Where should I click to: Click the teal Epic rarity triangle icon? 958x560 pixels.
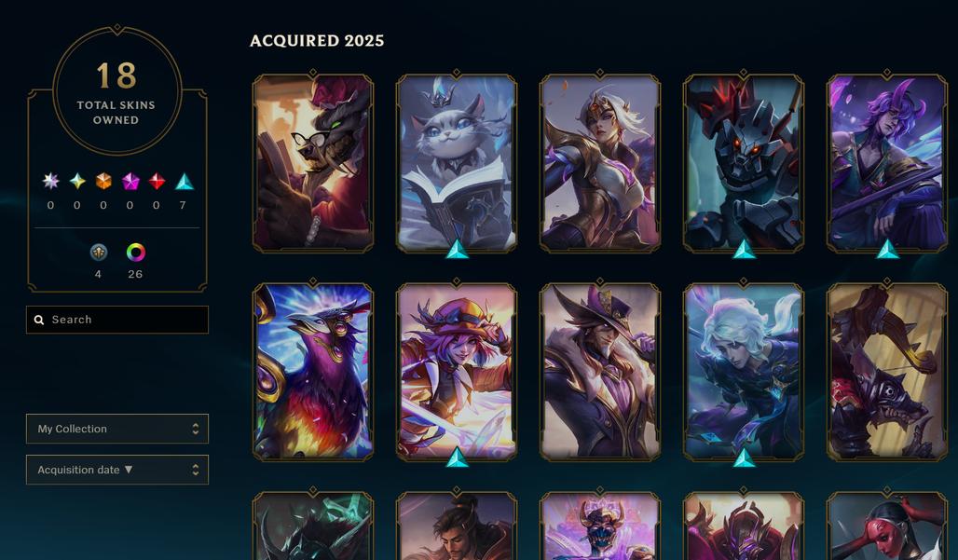point(184,182)
